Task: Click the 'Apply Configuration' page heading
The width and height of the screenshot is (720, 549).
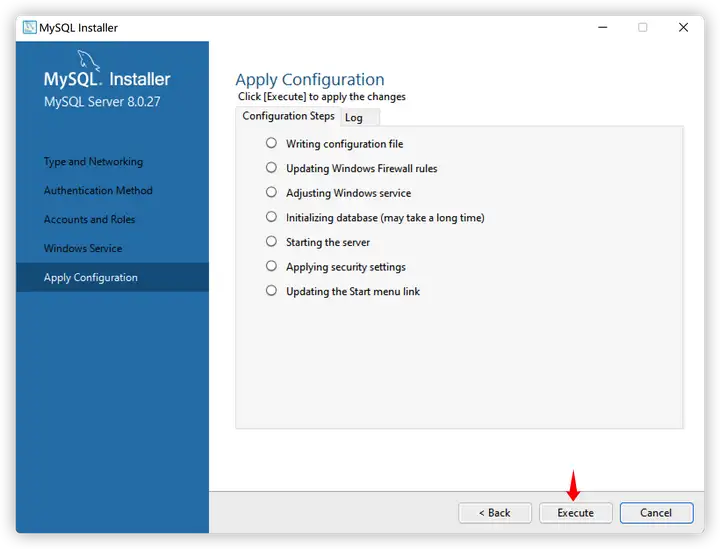Action: (310, 80)
